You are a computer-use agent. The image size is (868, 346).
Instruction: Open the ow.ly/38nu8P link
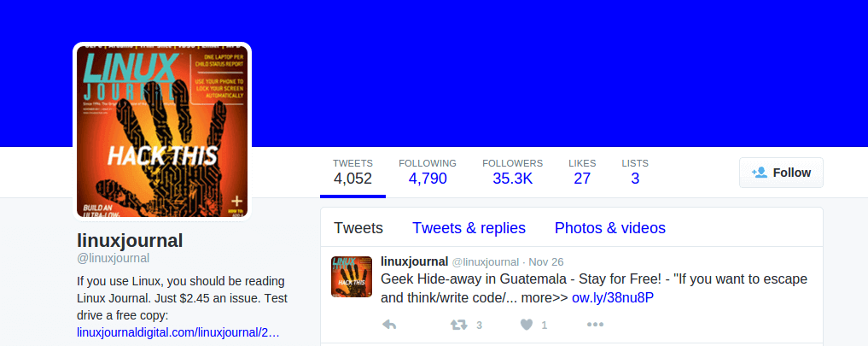click(613, 298)
